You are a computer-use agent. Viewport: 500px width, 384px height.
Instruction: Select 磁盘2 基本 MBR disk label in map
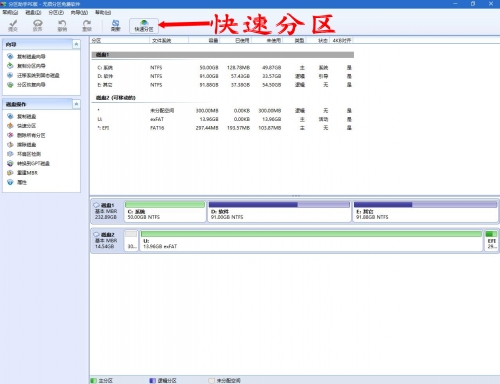click(x=107, y=241)
